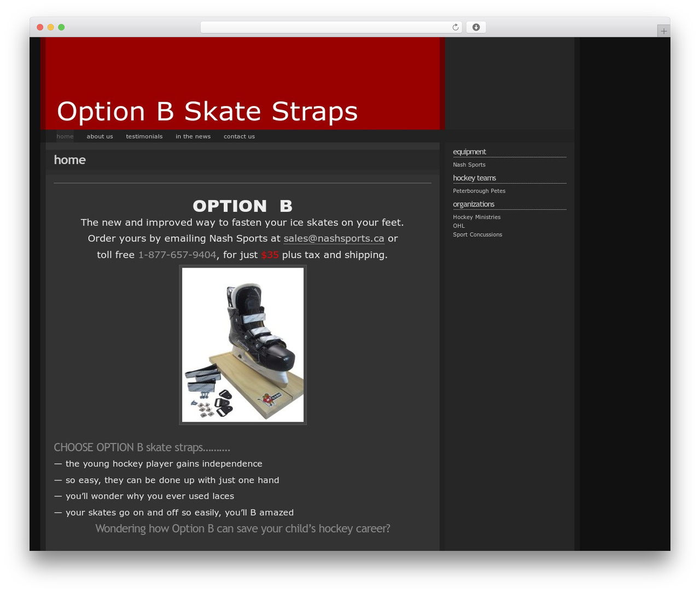Open the skate product photo
700x593 pixels.
click(243, 345)
